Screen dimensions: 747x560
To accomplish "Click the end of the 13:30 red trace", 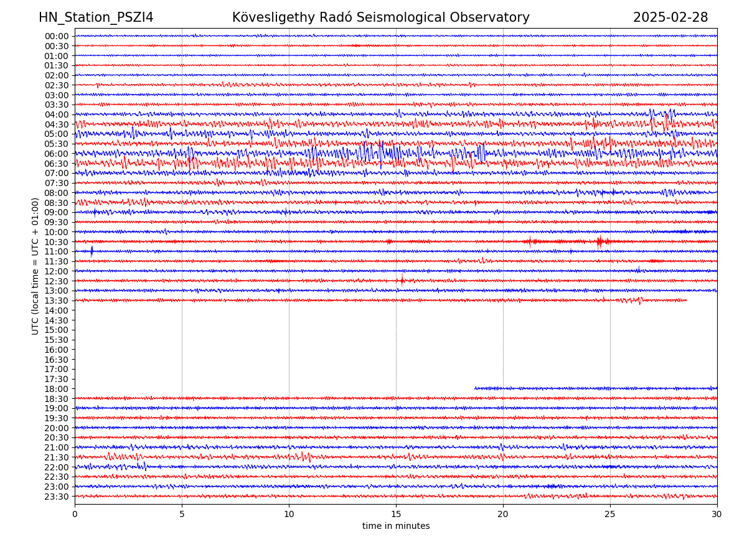I will click(x=686, y=301).
